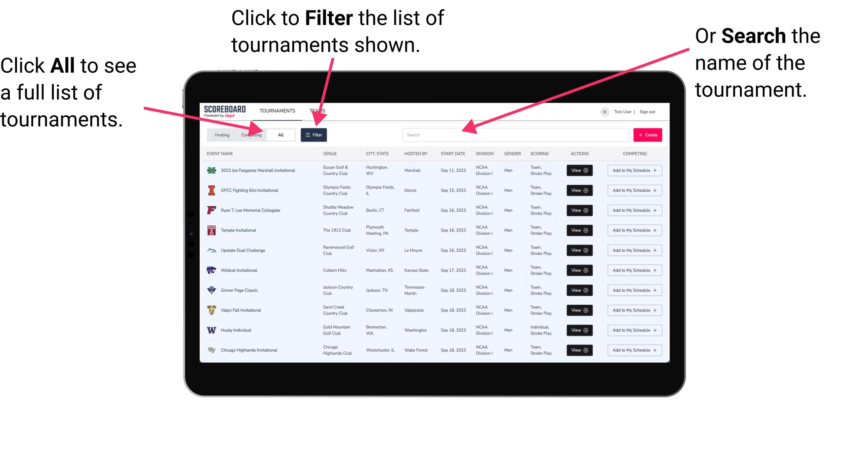This screenshot has height=467, width=868.
Task: Click the Temple Owls logo icon
Action: [211, 230]
